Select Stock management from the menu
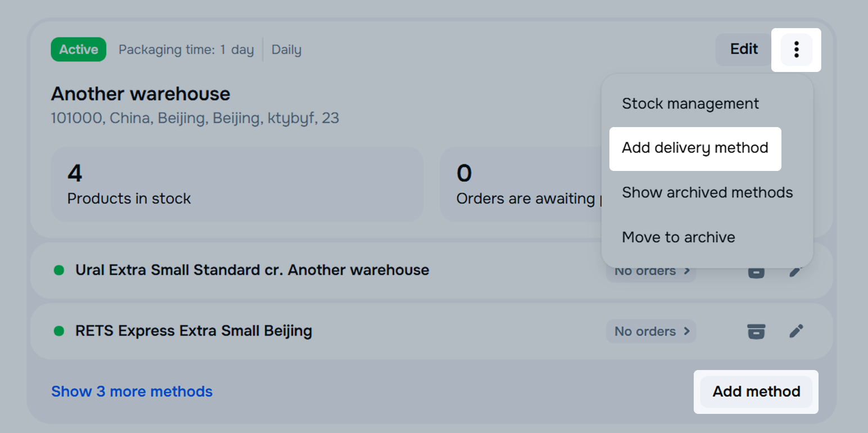868x433 pixels. (x=690, y=103)
